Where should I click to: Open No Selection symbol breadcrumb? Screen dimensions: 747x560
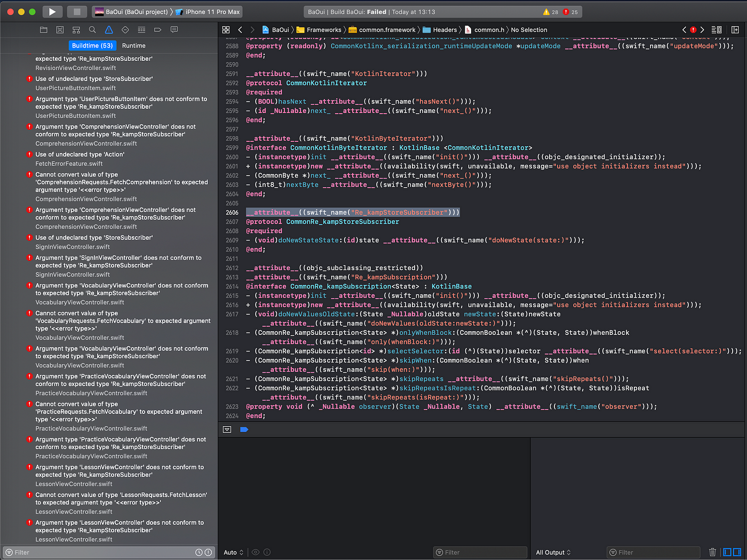[529, 30]
